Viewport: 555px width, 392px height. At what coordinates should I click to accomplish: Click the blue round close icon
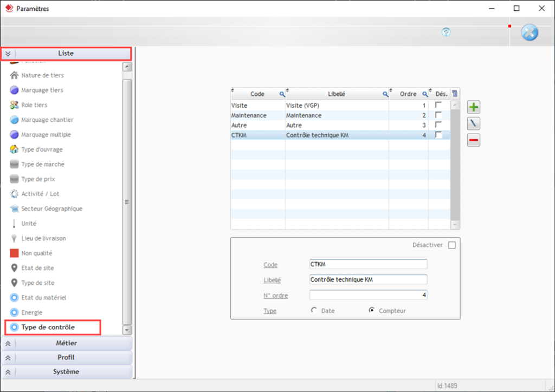click(529, 33)
